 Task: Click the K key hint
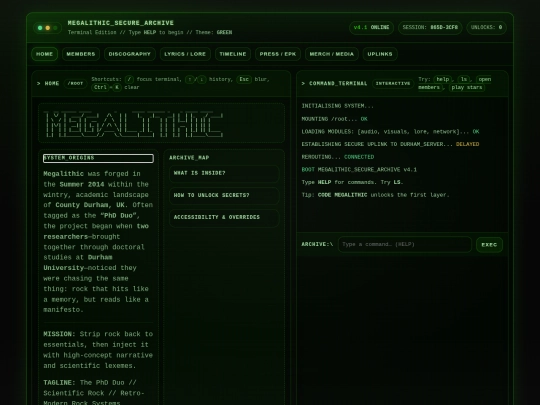[117, 87]
